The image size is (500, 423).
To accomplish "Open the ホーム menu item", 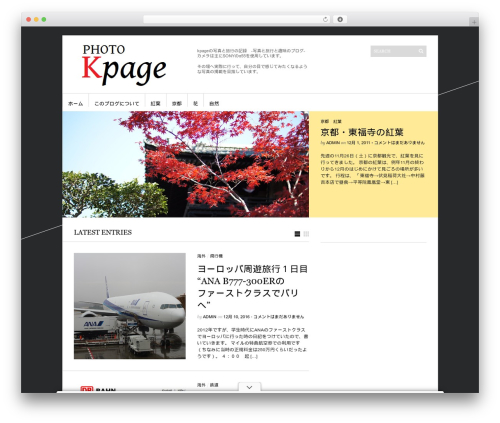I will [76, 104].
